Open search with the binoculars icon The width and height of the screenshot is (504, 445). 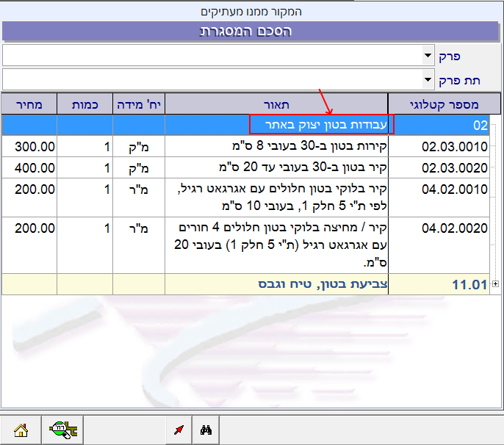(206, 430)
